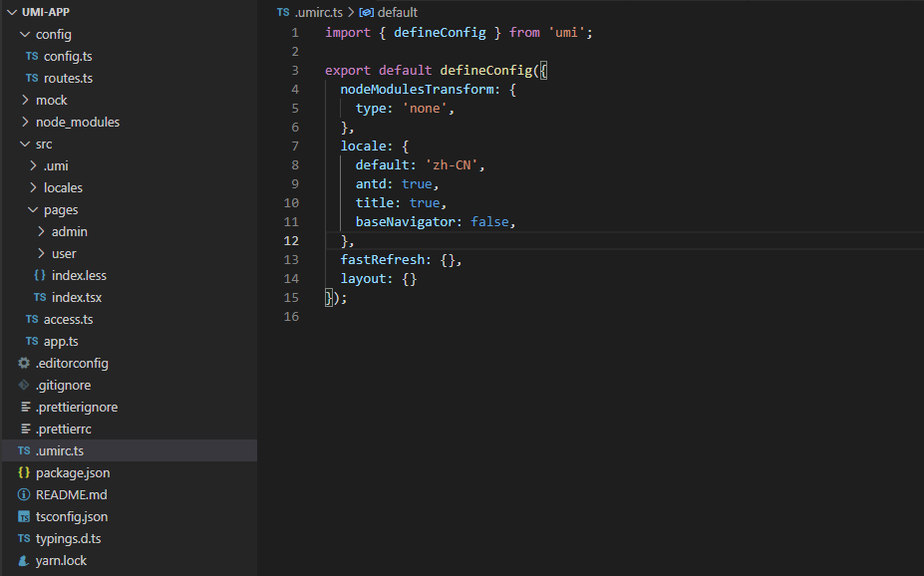Click the yarn icon beside yarn.lock
The height and width of the screenshot is (576, 924).
[24, 560]
